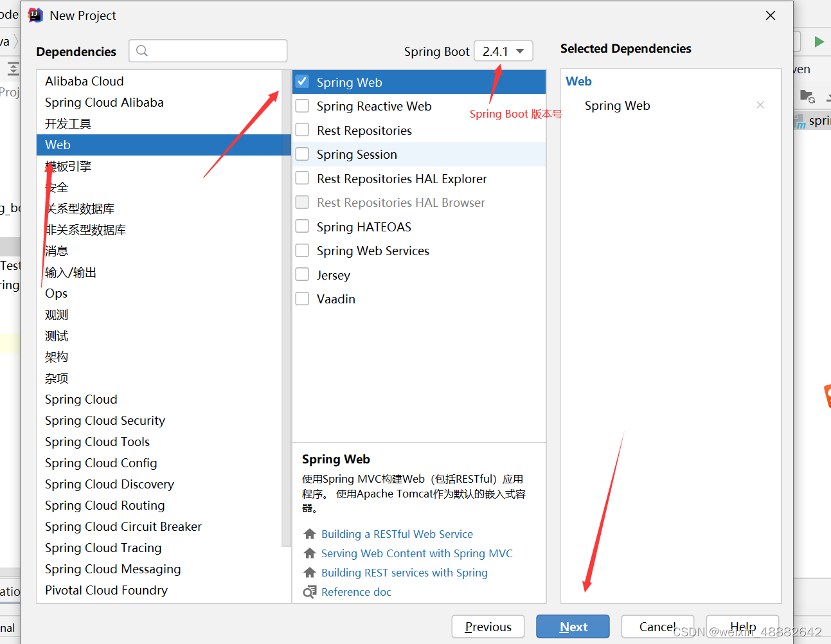This screenshot has width=831, height=644.
Task: Enable Rest Repositories HAL Explorer
Action: (x=302, y=178)
